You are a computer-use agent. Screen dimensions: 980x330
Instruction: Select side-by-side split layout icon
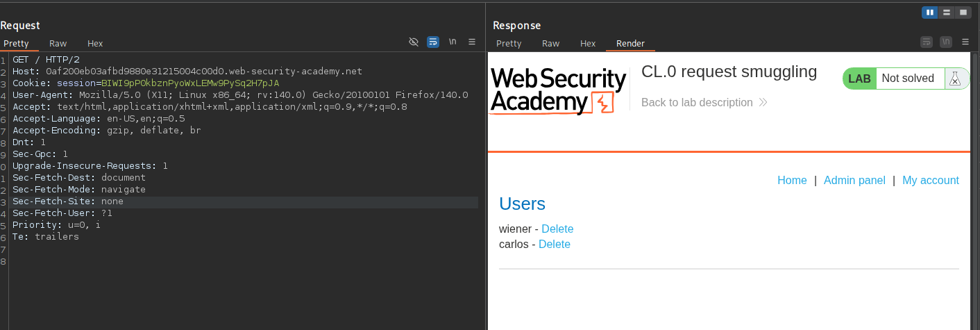click(x=929, y=13)
